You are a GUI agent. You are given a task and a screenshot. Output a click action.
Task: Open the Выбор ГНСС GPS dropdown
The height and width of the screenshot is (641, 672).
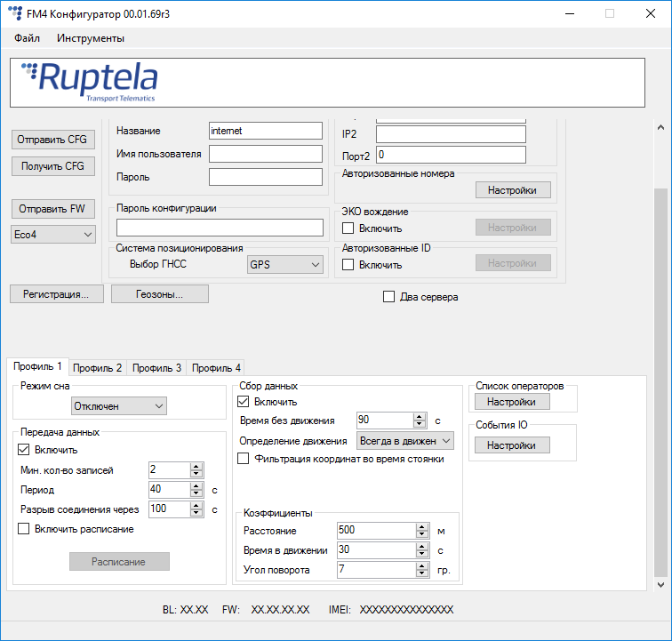pos(285,264)
